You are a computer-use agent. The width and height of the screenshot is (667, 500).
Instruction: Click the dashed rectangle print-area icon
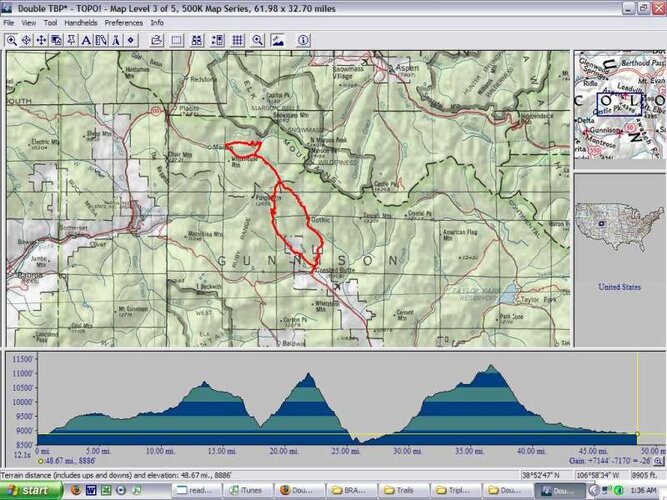(177, 40)
